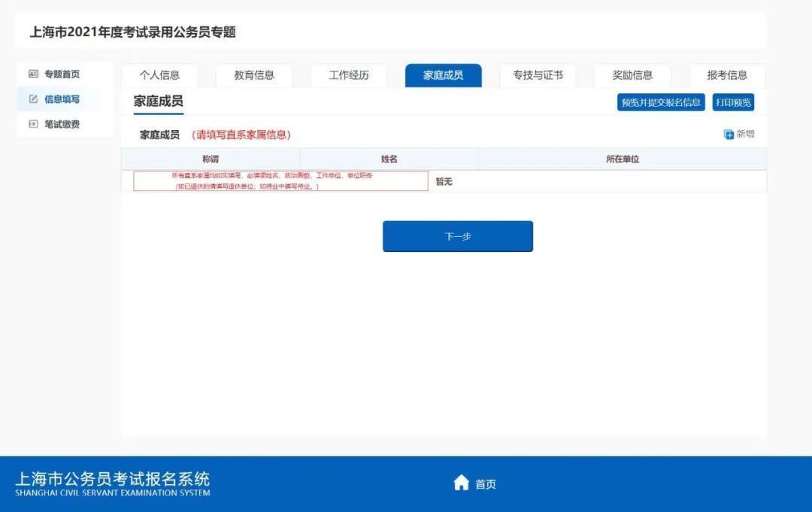Click the 新增 plus icon

pos(728,135)
